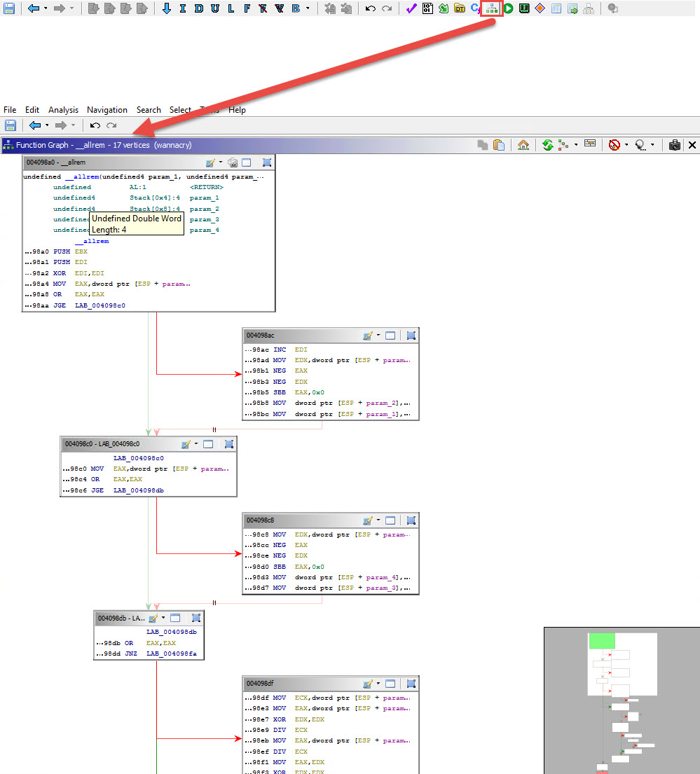Viewport: 700px width, 774px height.
Task: Select the PUSH EBX instruction line
Action: (56, 251)
